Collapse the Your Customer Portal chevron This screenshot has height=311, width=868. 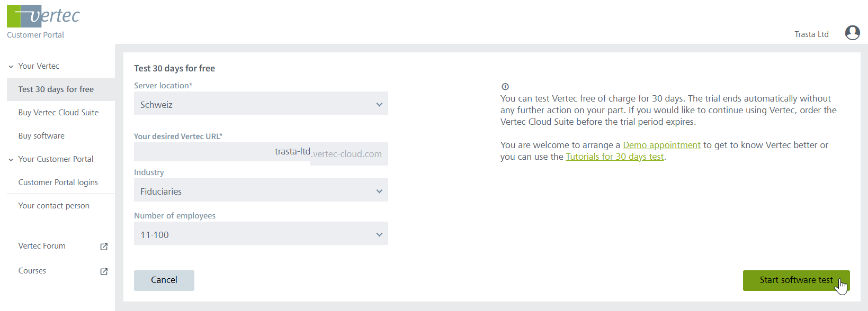pos(11,160)
